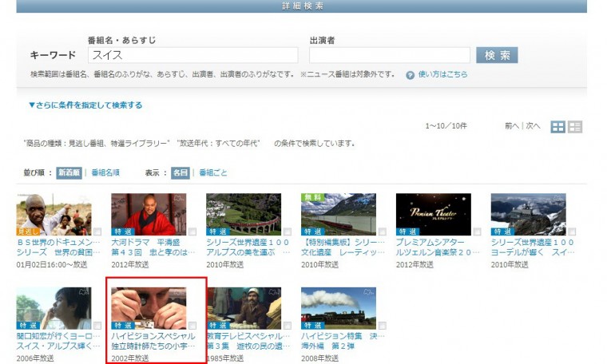
Task: Go to 次へ next page
Action: [x=533, y=126]
